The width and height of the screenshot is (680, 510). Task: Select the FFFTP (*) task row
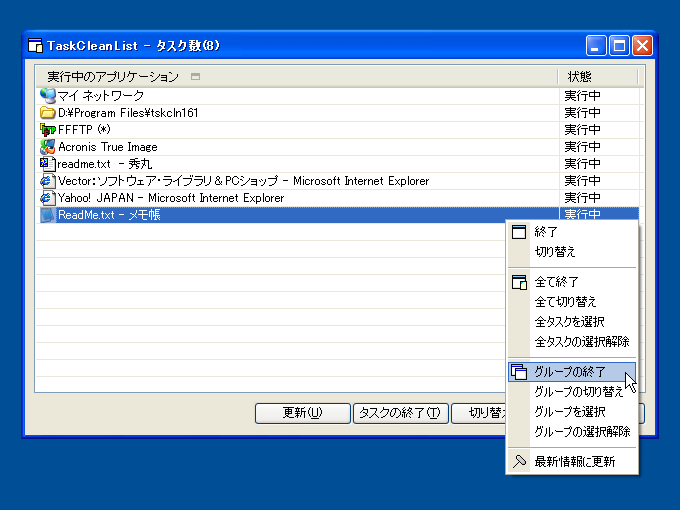pyautogui.click(x=337, y=130)
